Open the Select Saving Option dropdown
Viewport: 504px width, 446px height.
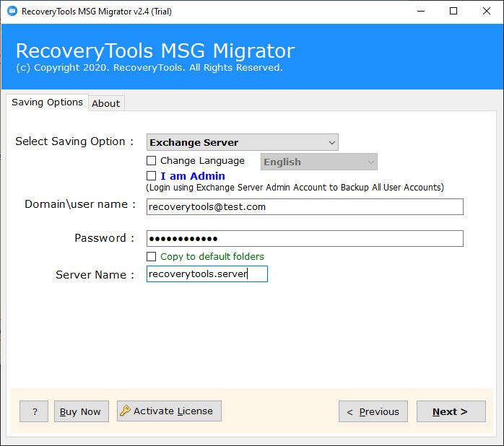tap(243, 142)
